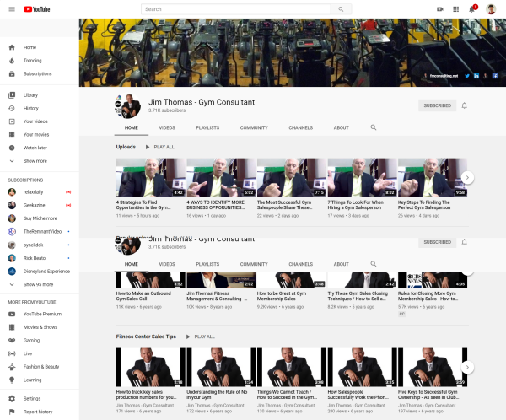Open the create video camera icon

[x=440, y=9]
